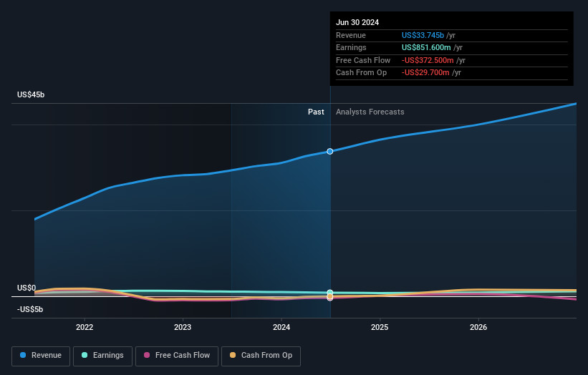The height and width of the screenshot is (375, 588).
Task: Click the teal Earnings data point marker
Action: tap(330, 292)
